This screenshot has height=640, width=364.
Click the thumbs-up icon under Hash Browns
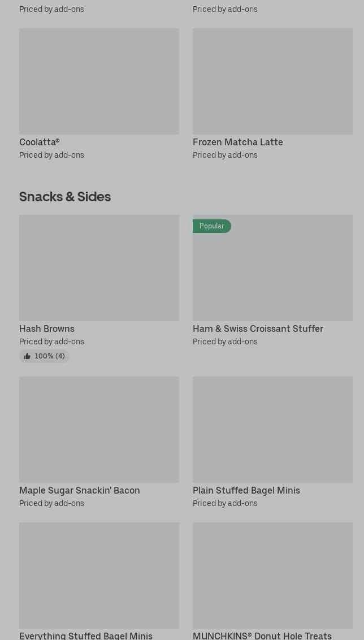[27, 356]
